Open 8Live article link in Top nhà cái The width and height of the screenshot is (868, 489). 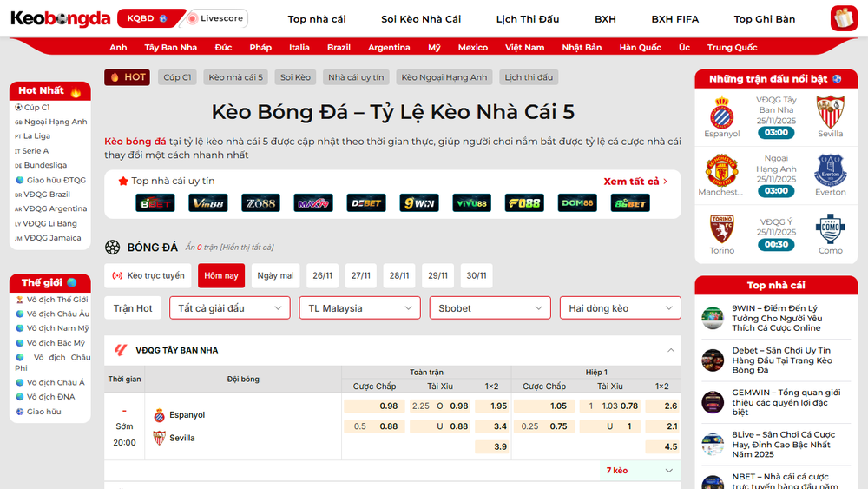tap(783, 444)
